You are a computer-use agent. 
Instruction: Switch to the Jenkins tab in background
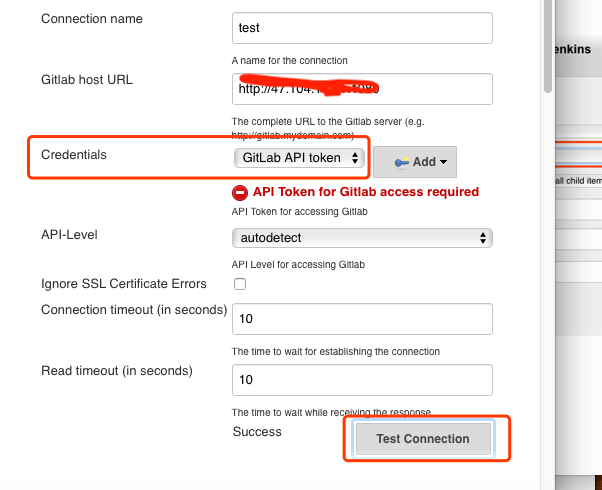[577, 48]
